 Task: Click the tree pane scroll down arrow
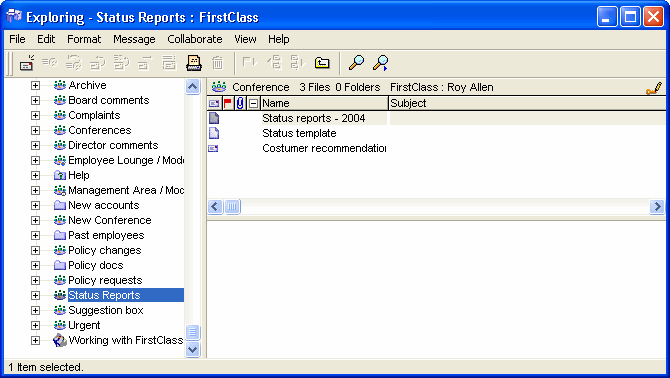coord(193,349)
